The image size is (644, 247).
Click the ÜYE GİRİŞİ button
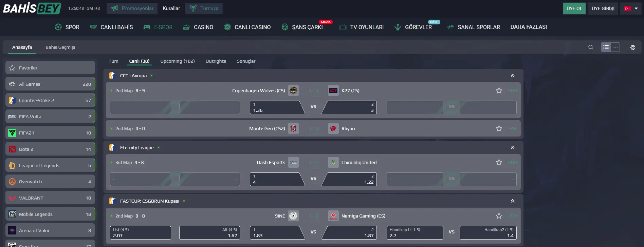603,8
